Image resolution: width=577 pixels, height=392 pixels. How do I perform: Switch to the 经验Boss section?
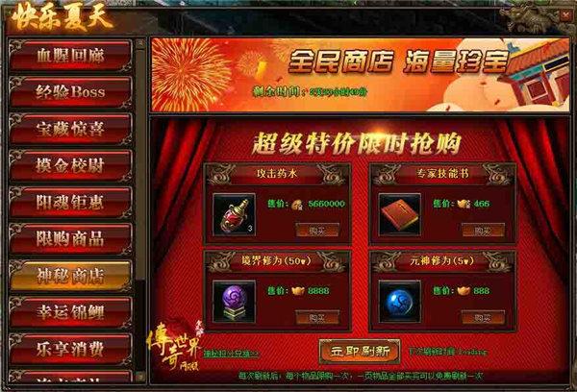[70, 92]
